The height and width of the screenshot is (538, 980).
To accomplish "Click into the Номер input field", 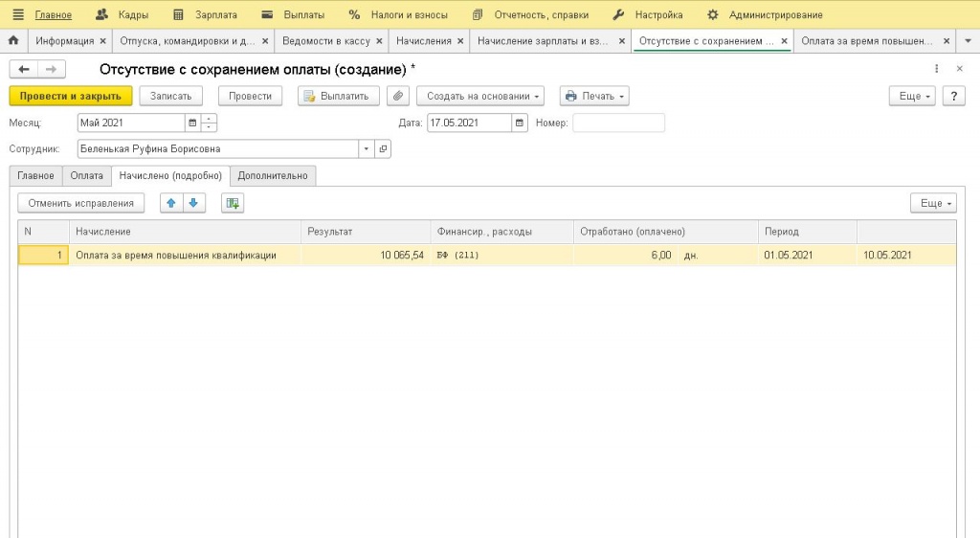I will (618, 123).
